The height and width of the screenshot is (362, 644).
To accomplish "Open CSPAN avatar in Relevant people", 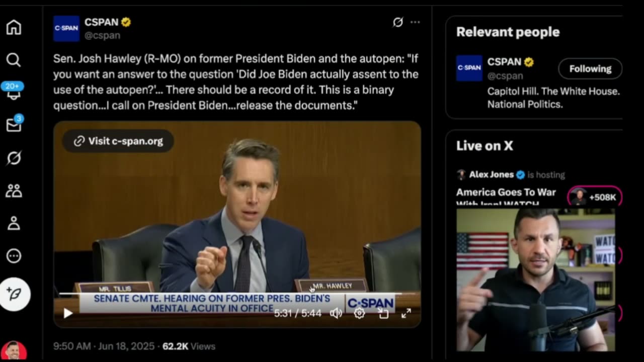I will pyautogui.click(x=469, y=68).
